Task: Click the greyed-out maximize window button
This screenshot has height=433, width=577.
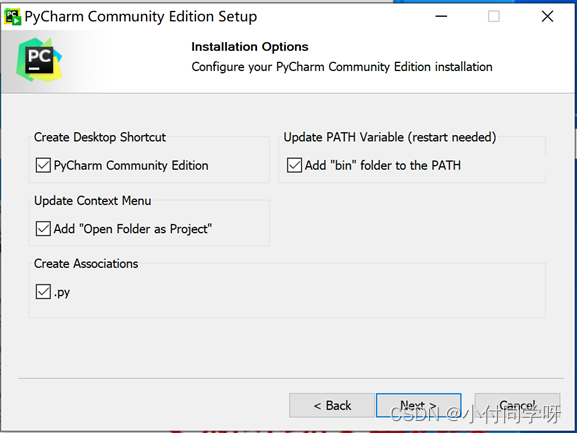Action: (493, 16)
